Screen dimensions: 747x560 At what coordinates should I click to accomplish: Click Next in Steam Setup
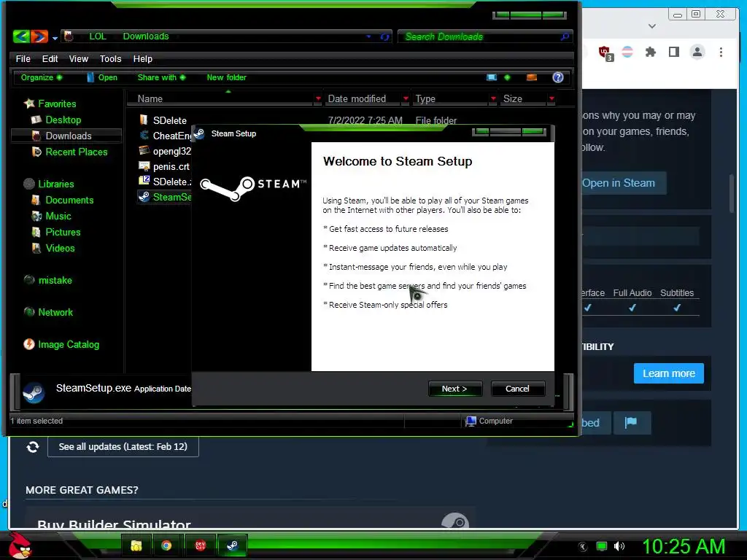(454, 389)
